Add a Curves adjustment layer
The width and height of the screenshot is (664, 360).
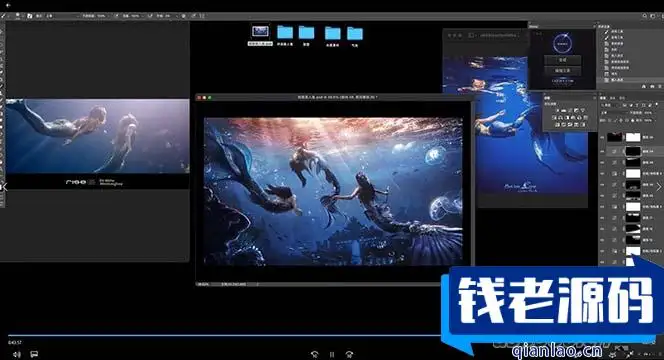[570, 110]
